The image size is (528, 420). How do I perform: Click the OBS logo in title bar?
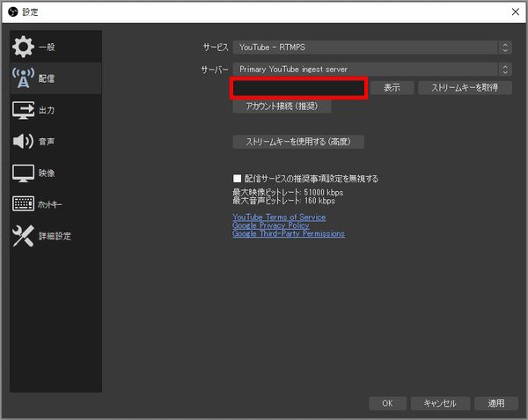[x=13, y=12]
